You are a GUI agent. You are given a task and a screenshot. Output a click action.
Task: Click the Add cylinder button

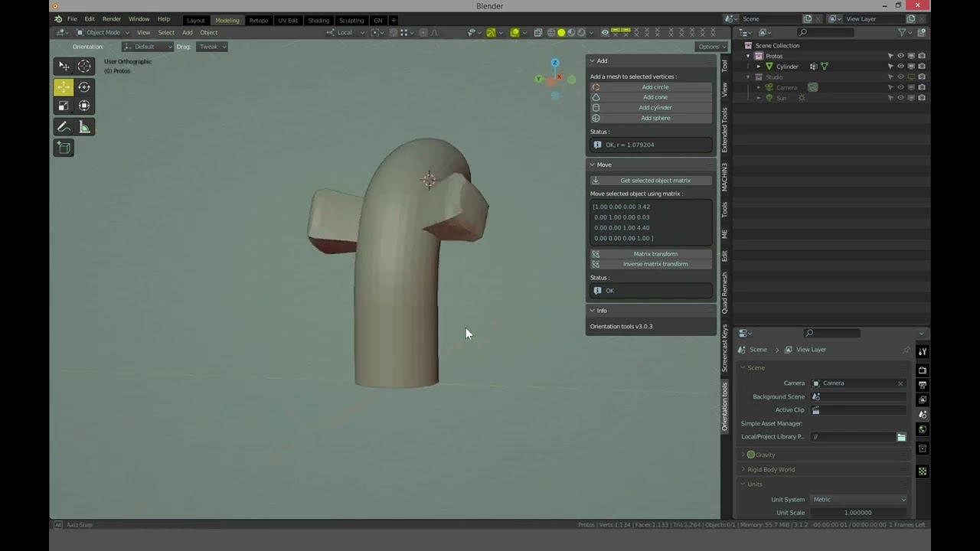point(655,108)
